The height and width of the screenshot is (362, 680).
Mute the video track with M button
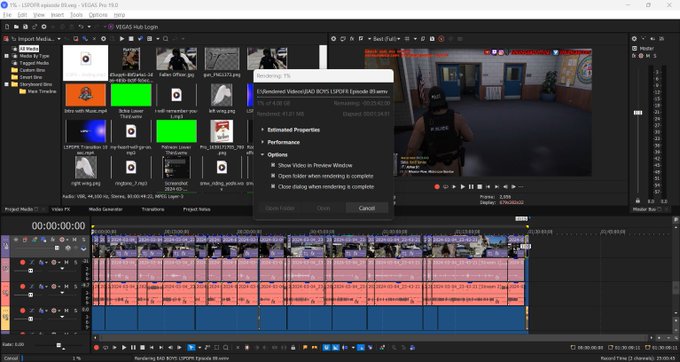pos(74,240)
